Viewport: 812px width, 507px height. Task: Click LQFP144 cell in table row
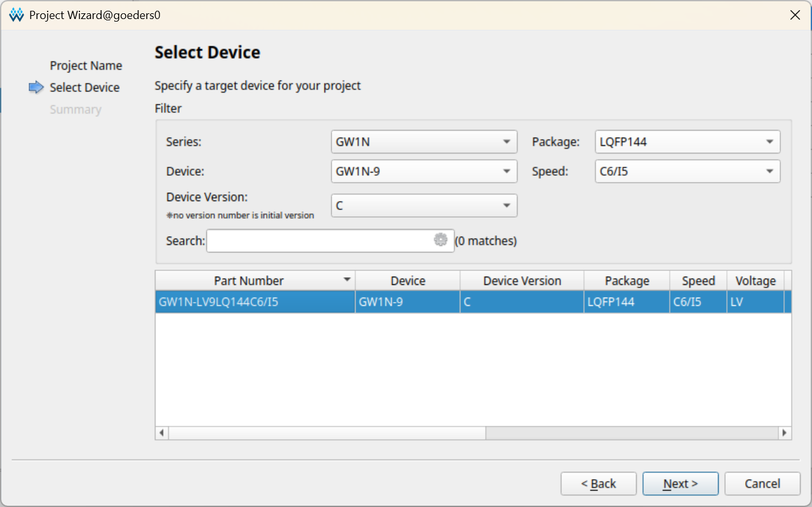627,302
